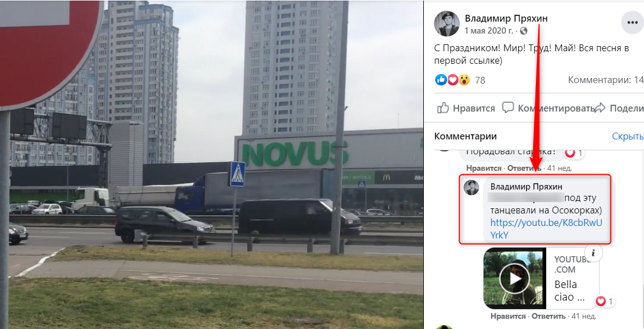This screenshot has height=329, width=644.
Task: Click the commenter avatar beside the Osokorki comment
Action: tap(471, 187)
